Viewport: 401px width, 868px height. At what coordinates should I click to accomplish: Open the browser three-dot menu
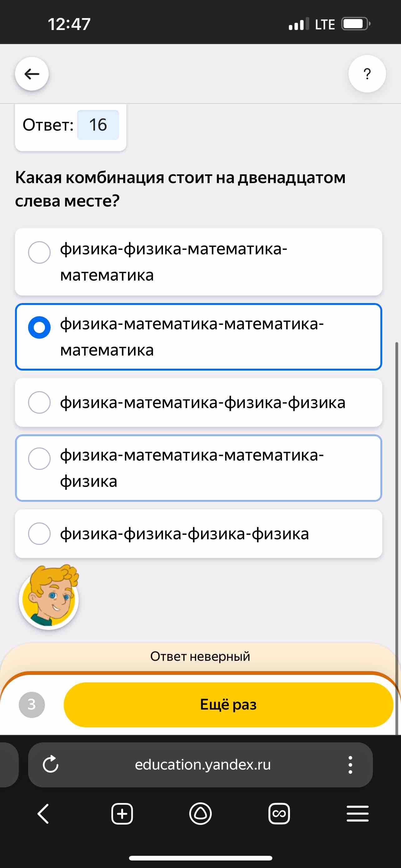point(350,765)
